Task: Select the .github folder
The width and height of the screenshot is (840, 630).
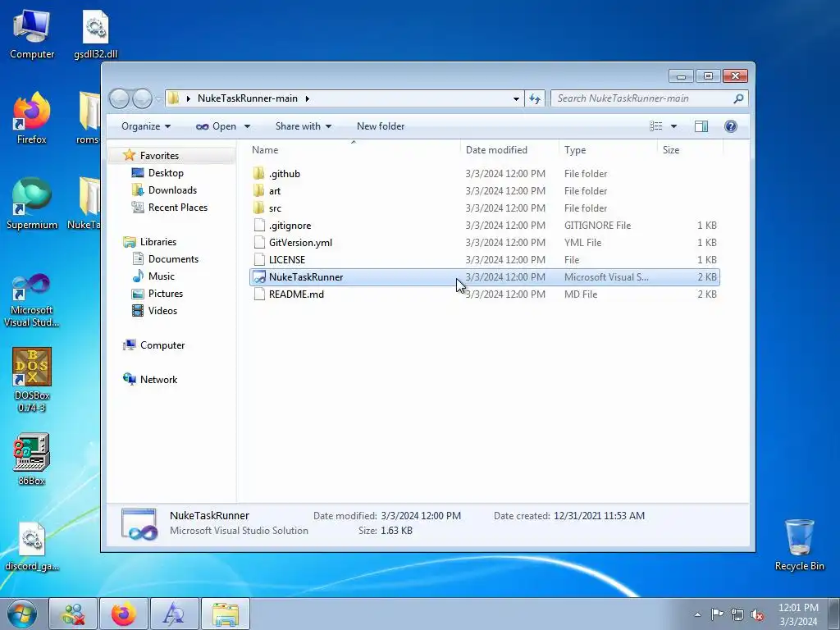Action: point(484,174)
